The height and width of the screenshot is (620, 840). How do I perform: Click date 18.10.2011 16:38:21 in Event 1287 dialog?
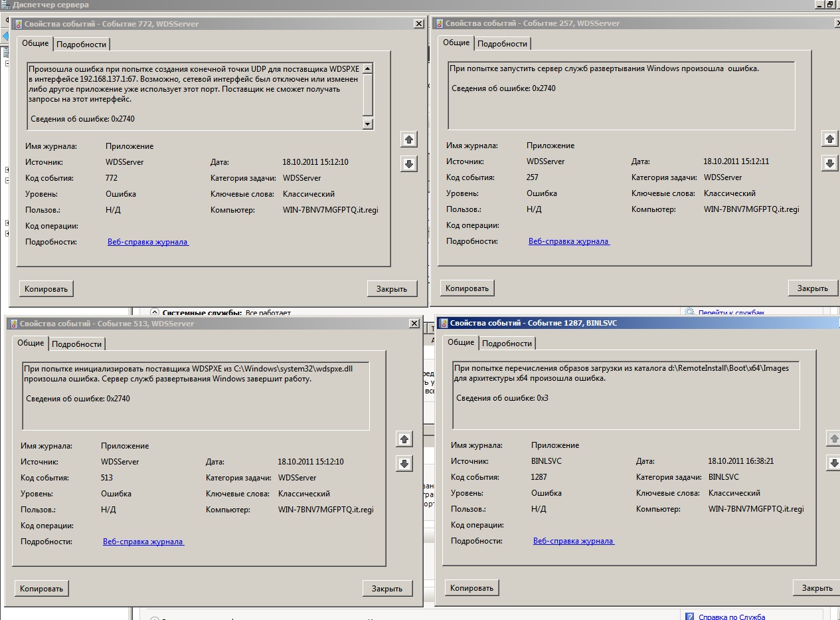741,461
